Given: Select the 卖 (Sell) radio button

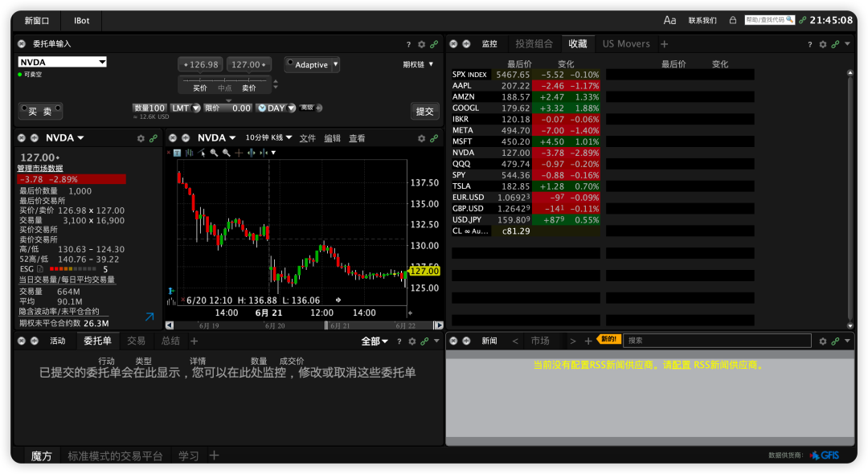Looking at the screenshot, I should click(x=57, y=108).
